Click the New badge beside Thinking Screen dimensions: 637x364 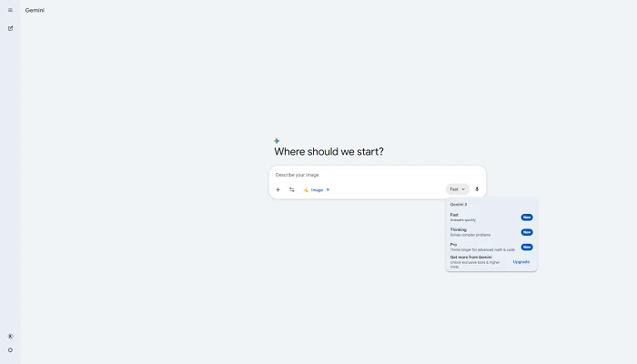pyautogui.click(x=527, y=232)
